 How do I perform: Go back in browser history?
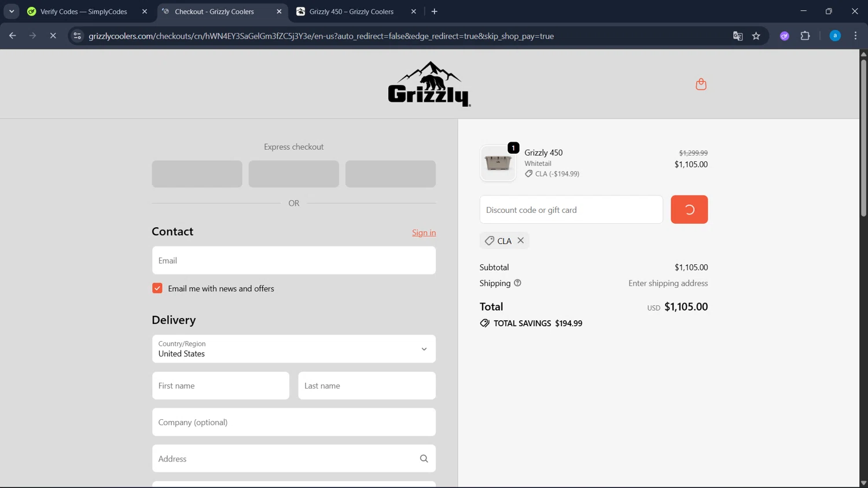point(12,36)
